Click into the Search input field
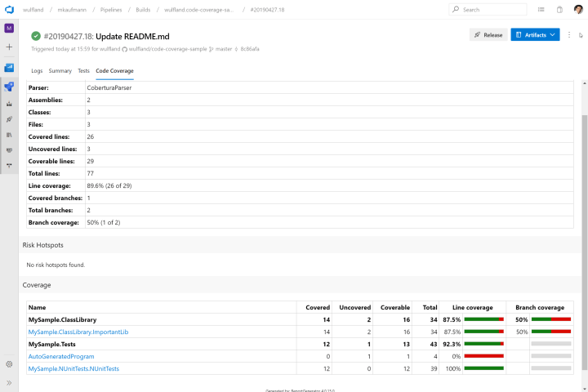 488,9
